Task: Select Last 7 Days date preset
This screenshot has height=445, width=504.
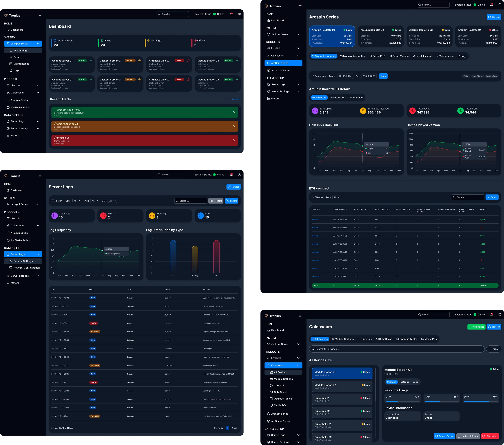Action: click(x=477, y=76)
